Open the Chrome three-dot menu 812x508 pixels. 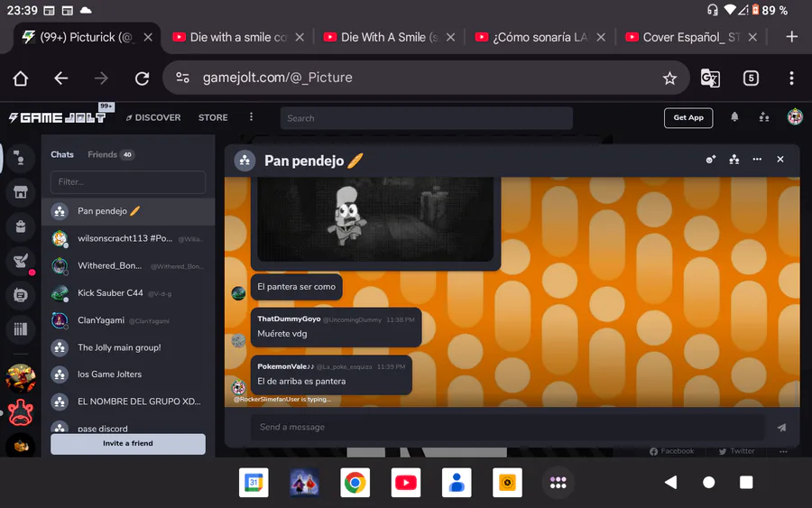791,79
